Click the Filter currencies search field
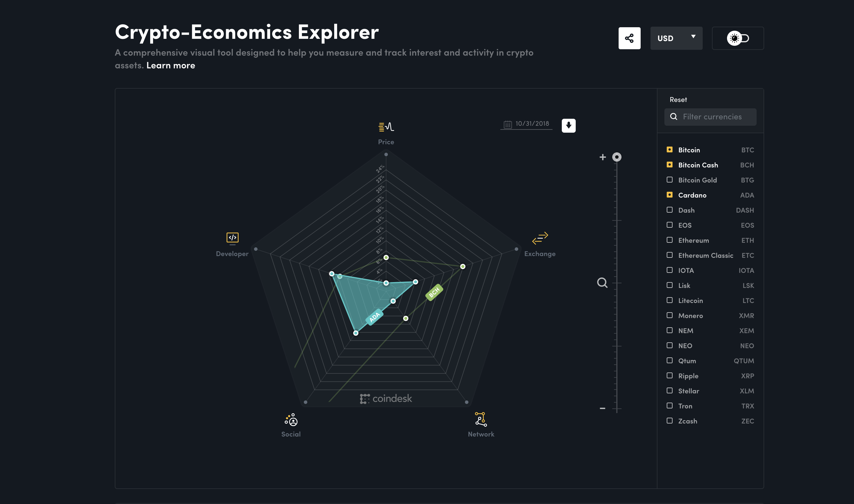Image resolution: width=854 pixels, height=504 pixels. tap(712, 117)
